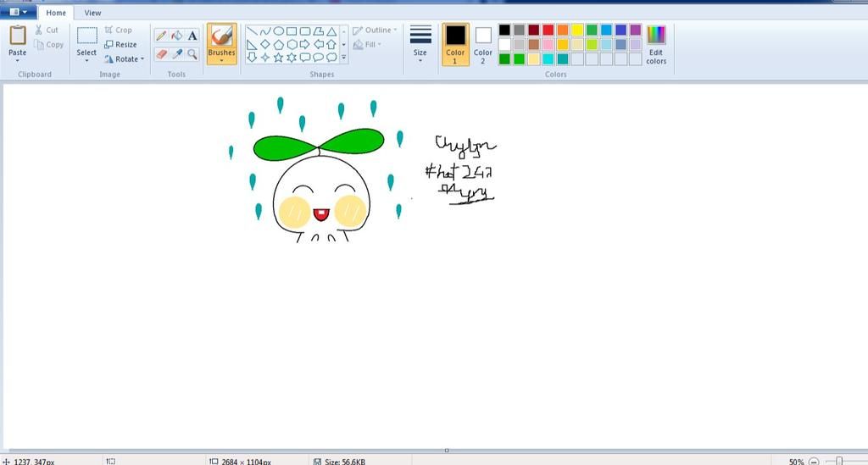868x465 pixels.
Task: Open the Brushes dropdown arrow
Action: 221,60
